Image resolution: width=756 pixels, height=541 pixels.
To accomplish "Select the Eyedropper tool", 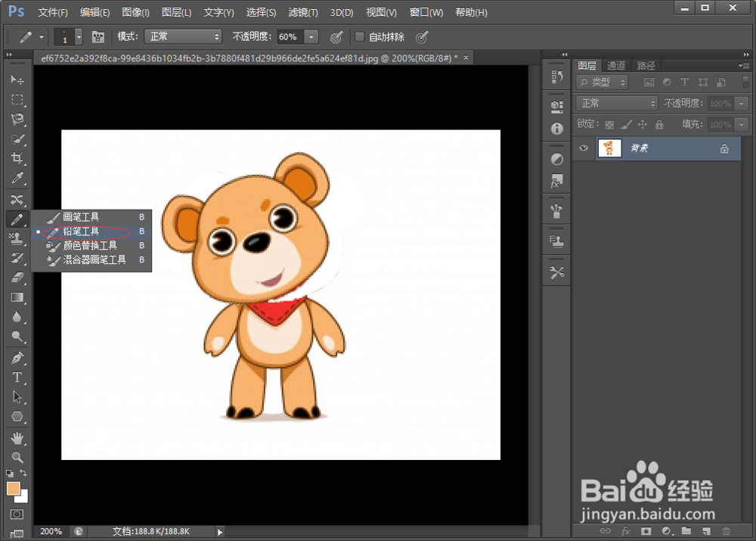I will coord(17,178).
